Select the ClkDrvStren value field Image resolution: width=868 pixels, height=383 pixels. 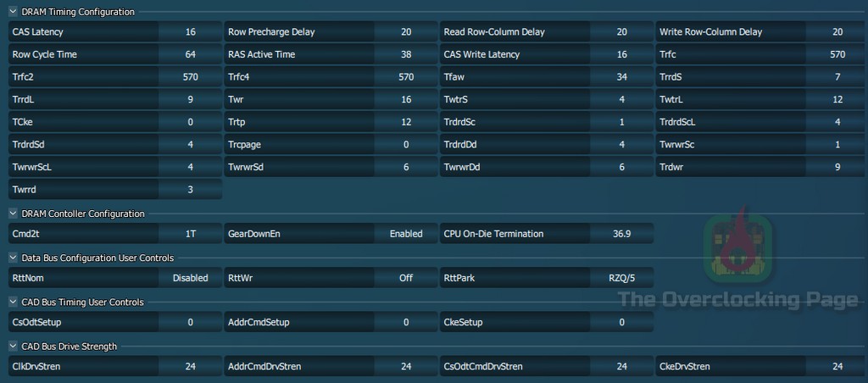pyautogui.click(x=190, y=366)
